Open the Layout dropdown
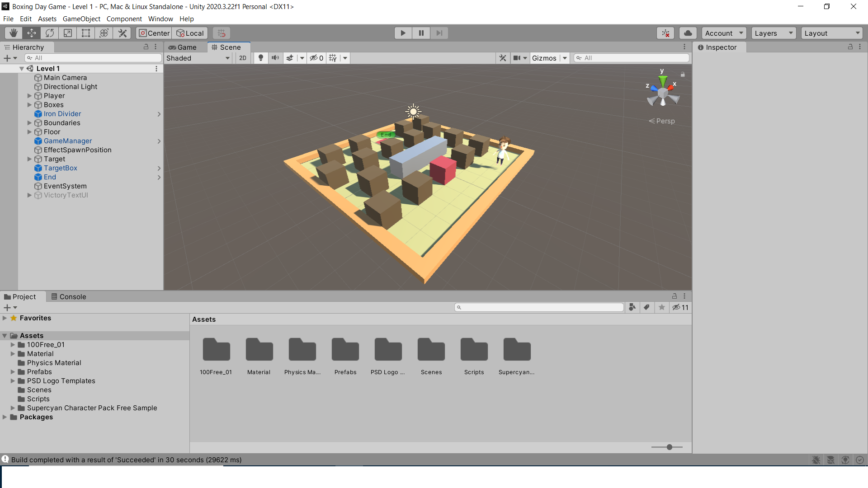Viewport: 868px width, 488px height. click(x=832, y=33)
